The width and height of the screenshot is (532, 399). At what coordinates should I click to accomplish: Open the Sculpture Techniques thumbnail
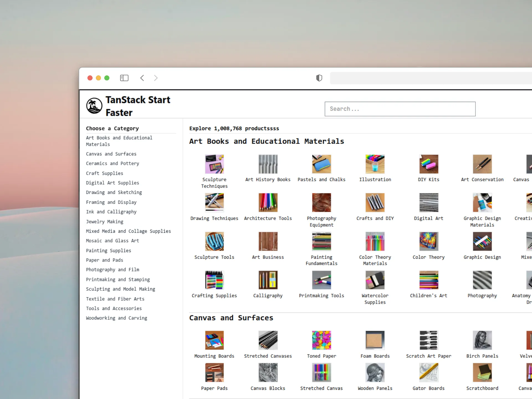coord(214,164)
